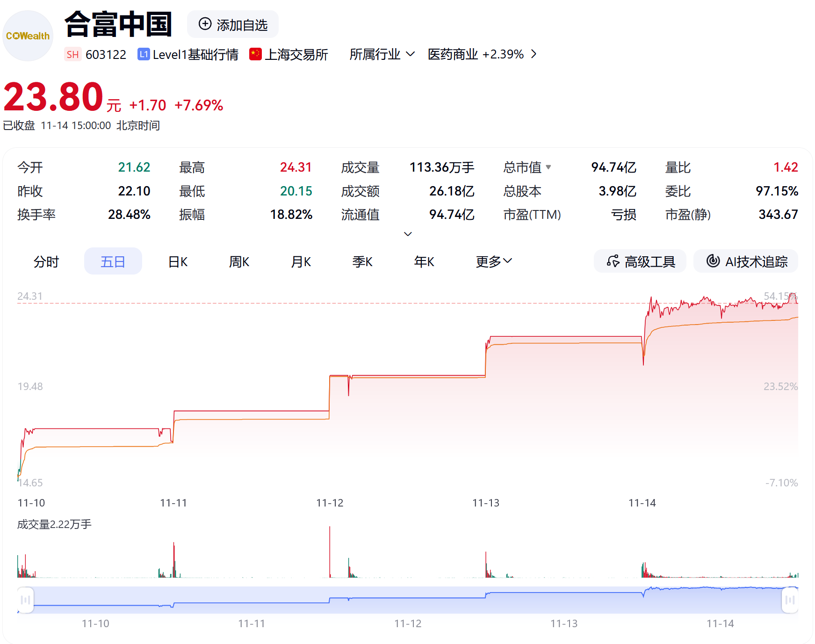Click the left range slider handle
The width and height of the screenshot is (815, 644).
25,600
